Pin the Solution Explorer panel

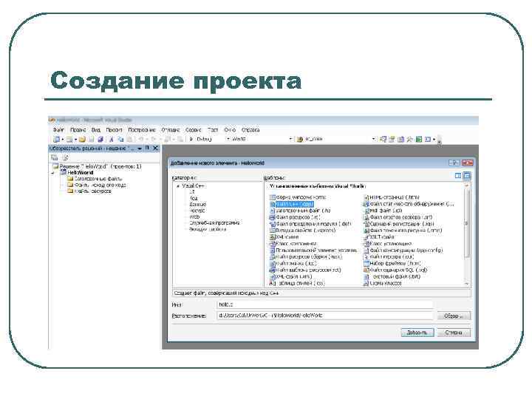pos(147,149)
